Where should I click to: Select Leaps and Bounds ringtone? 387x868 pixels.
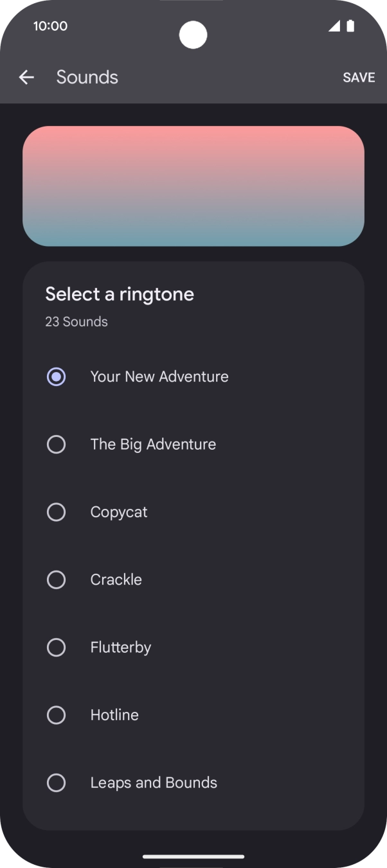tap(56, 783)
